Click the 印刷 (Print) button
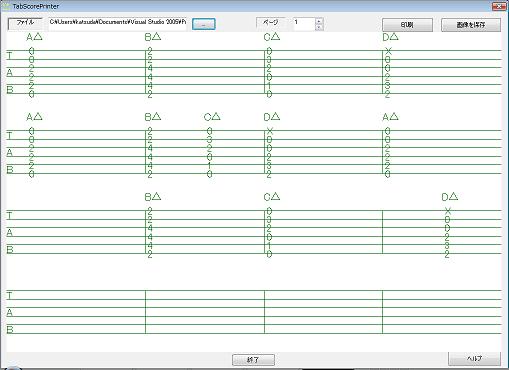Viewport: 509px width, 370px height. pos(407,25)
